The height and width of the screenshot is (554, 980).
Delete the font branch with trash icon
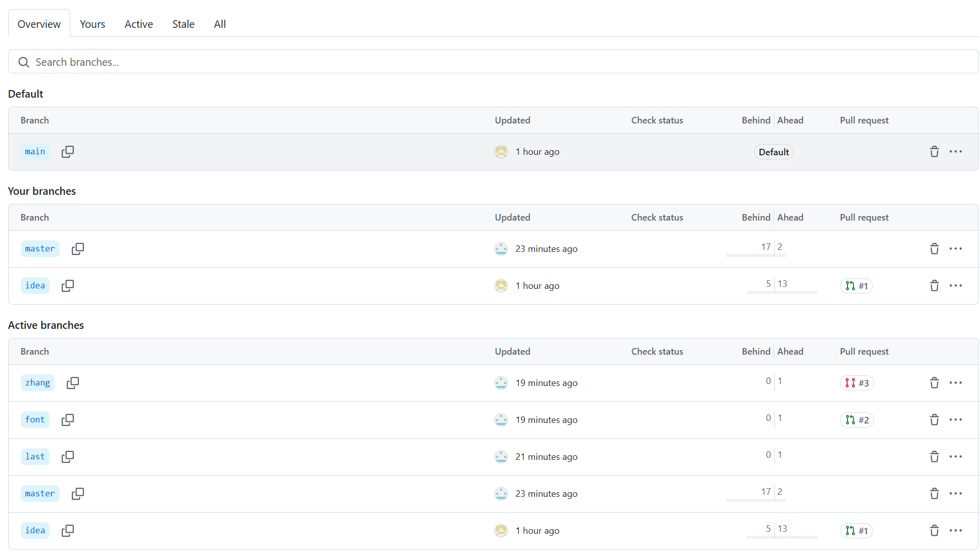pyautogui.click(x=934, y=420)
